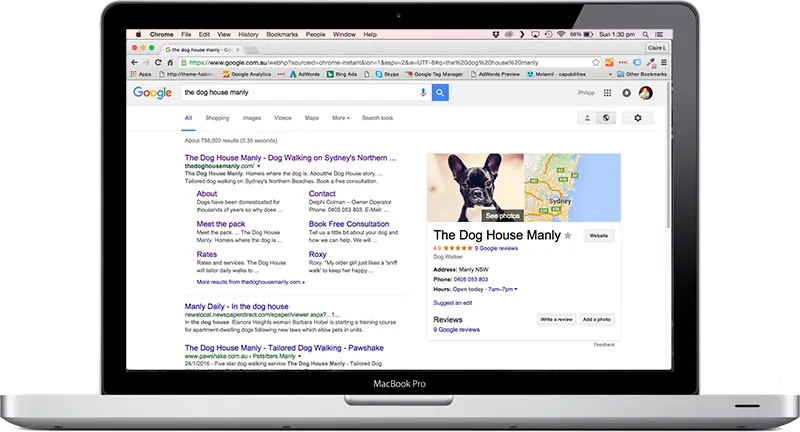The height and width of the screenshot is (432, 800).
Task: Click Chrome forward arrow
Action: [x=146, y=62]
